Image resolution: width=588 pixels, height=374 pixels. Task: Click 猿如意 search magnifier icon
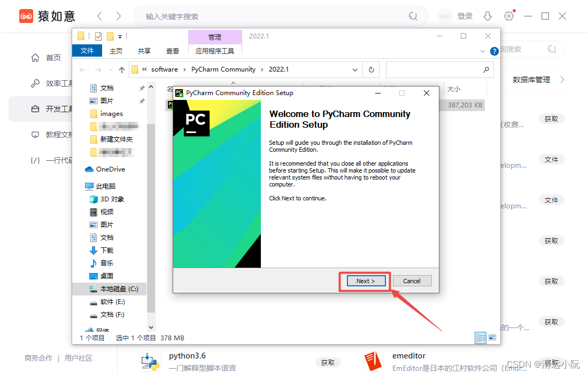click(x=413, y=16)
